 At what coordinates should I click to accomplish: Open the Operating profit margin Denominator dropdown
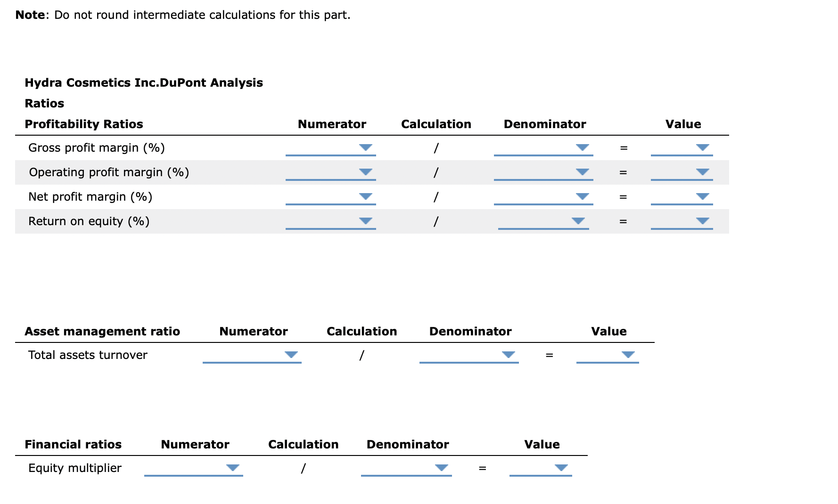(583, 172)
